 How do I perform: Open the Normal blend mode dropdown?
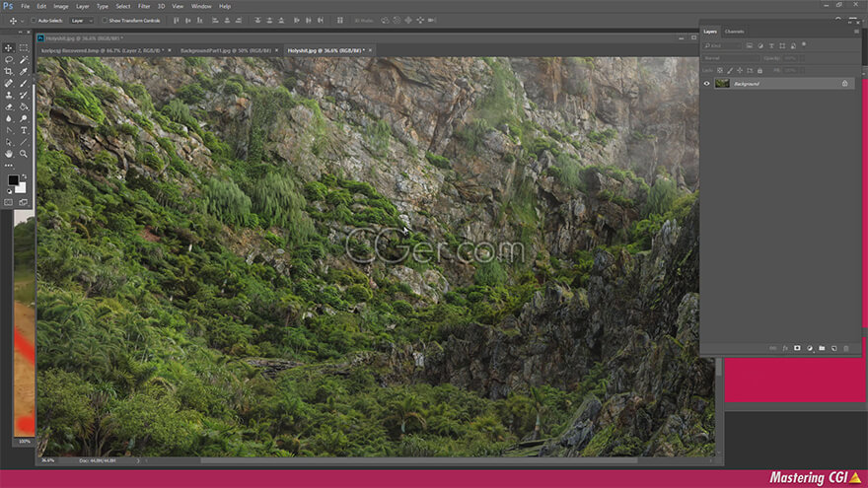731,58
